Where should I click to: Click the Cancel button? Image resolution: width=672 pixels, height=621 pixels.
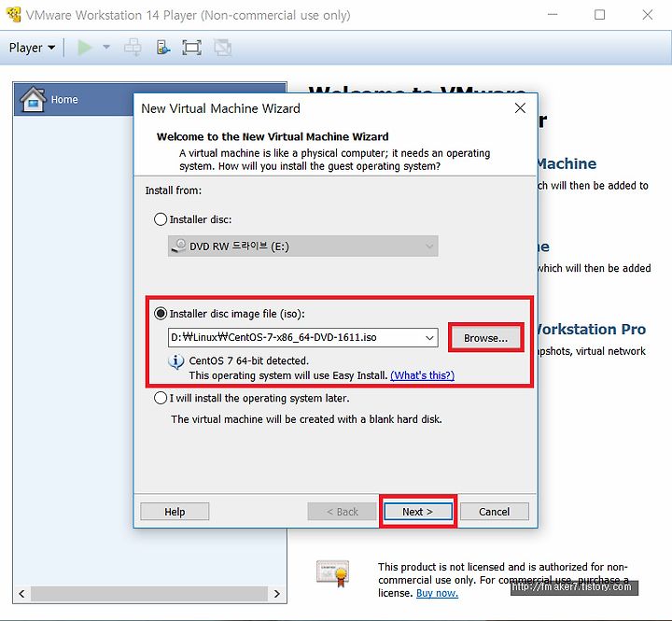click(494, 512)
